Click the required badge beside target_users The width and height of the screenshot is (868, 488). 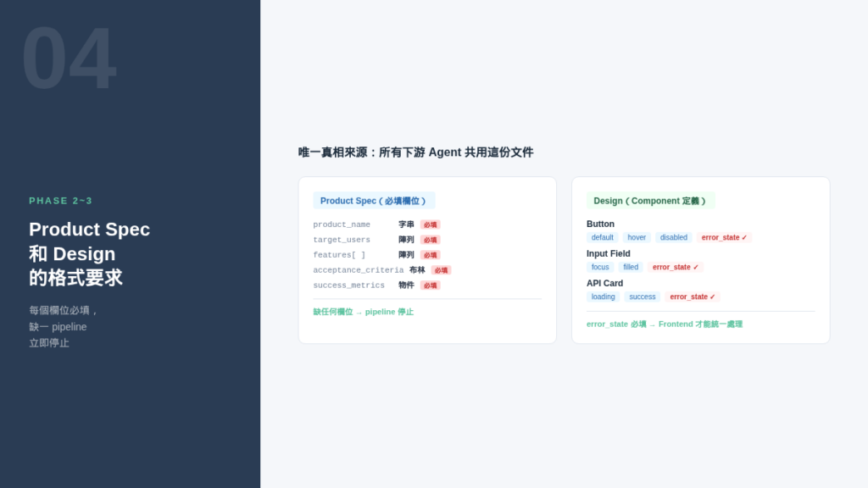pos(430,241)
